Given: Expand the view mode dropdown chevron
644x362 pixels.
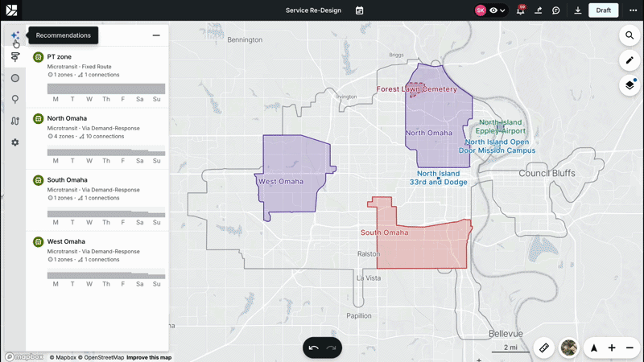Looking at the screenshot, I should click(502, 10).
